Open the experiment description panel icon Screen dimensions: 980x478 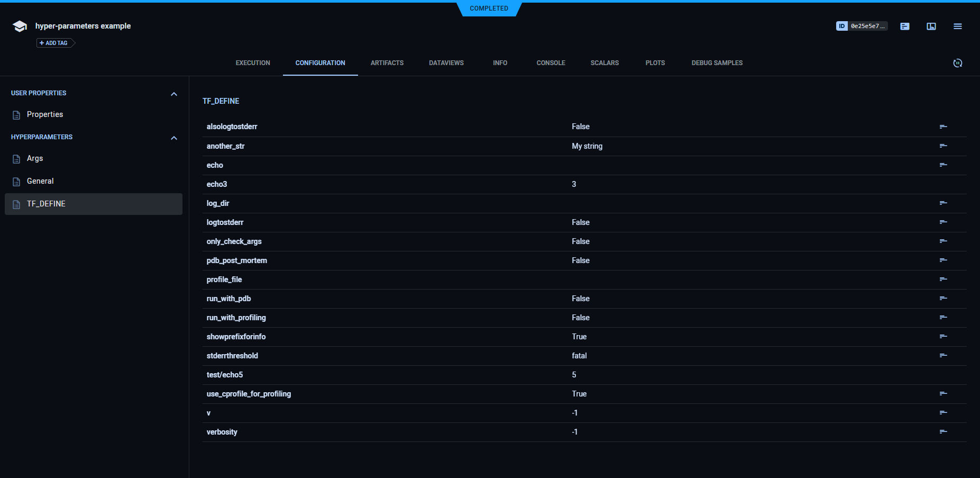tap(905, 26)
